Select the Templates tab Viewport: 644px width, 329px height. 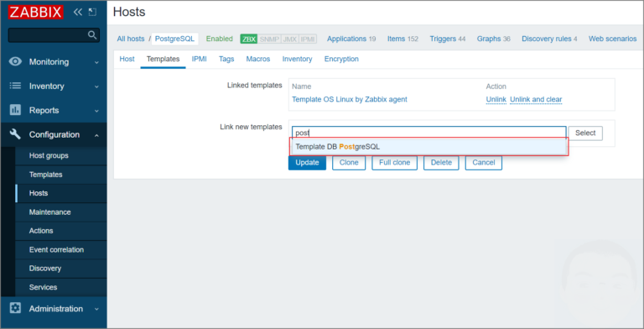pos(163,59)
